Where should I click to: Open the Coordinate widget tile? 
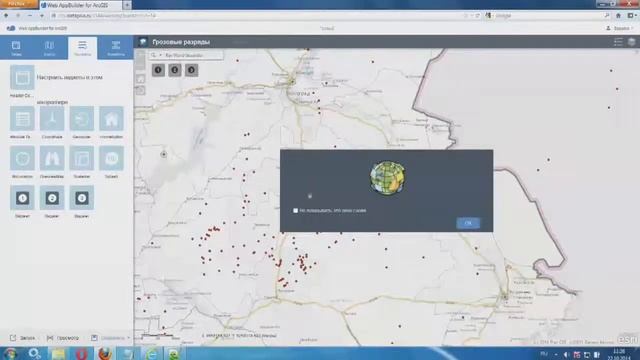52,119
